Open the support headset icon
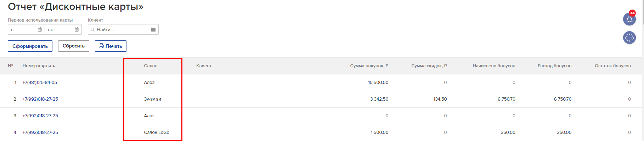Viewport: 644px width, 141px height. pyautogui.click(x=629, y=38)
